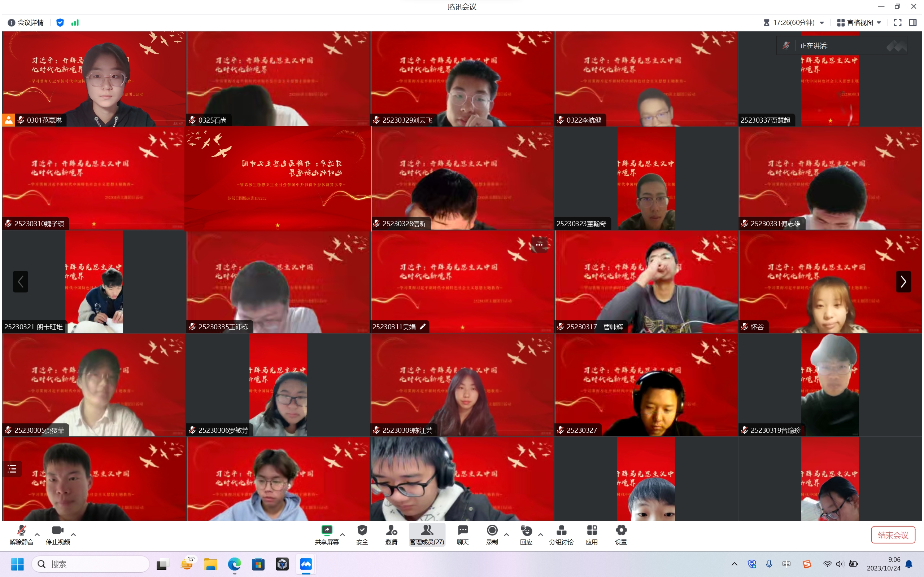Expand audio options arrow beside 解除静音

(x=37, y=534)
